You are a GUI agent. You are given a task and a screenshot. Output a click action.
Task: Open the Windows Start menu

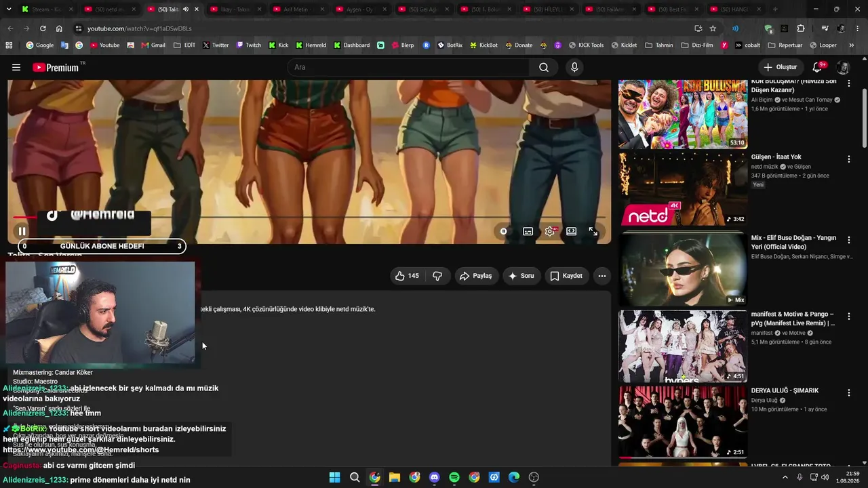[334, 477]
